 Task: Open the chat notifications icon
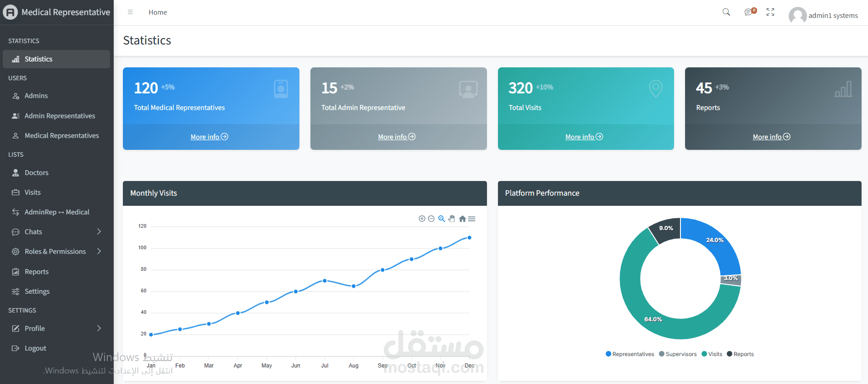pyautogui.click(x=749, y=12)
